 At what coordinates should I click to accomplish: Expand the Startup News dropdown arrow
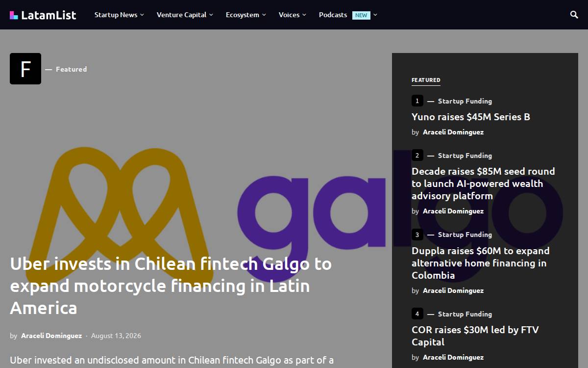tap(142, 15)
